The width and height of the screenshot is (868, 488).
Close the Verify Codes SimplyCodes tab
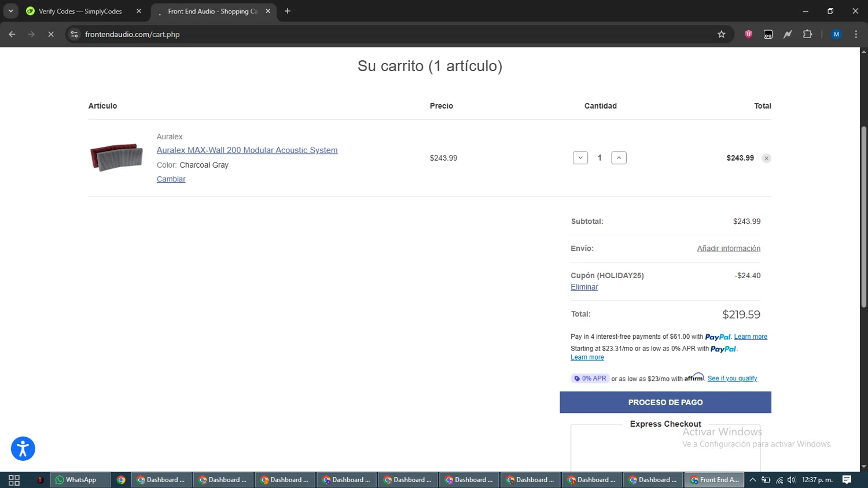139,11
